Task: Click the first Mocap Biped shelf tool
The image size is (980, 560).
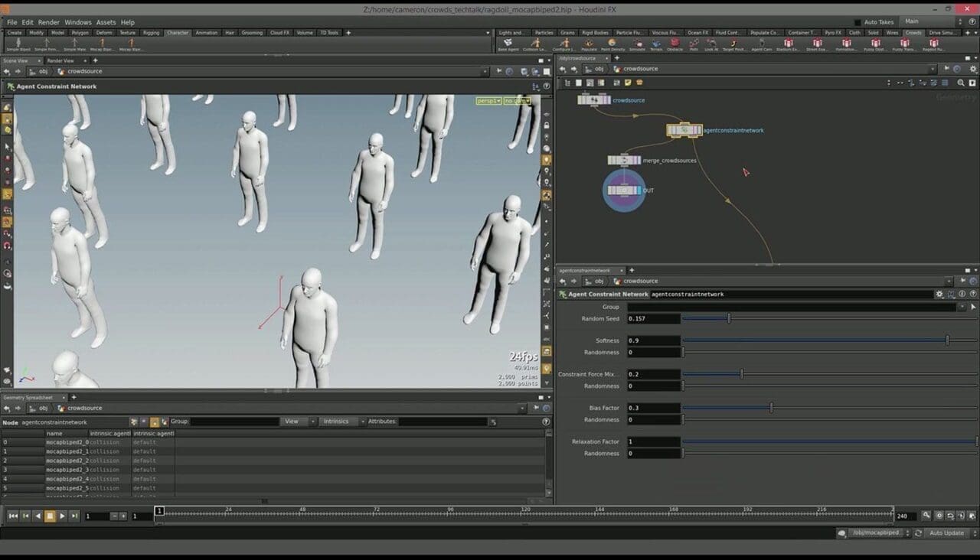Action: [102, 44]
